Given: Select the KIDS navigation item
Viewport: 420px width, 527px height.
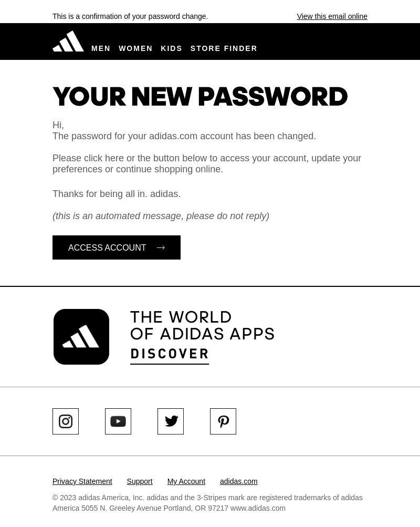Looking at the screenshot, I should (x=171, y=48).
